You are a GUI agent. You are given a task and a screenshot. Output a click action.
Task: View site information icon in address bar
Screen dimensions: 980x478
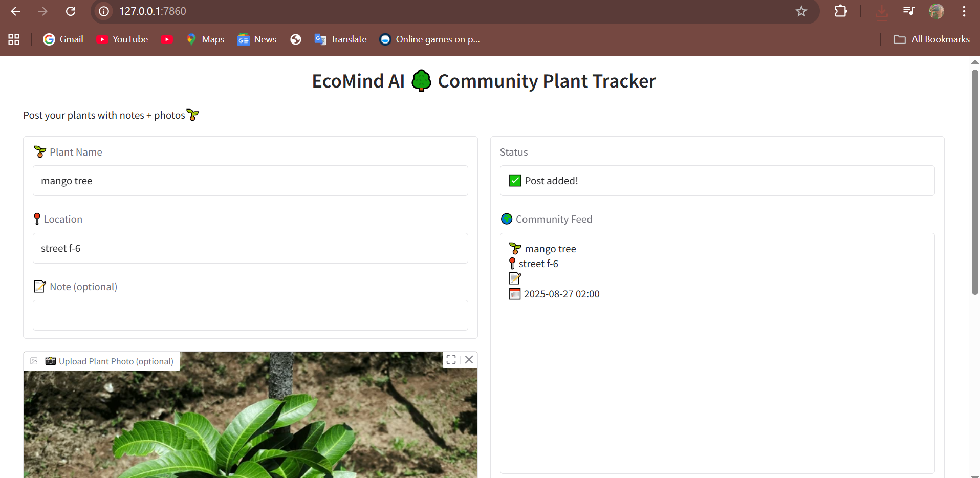(x=104, y=11)
